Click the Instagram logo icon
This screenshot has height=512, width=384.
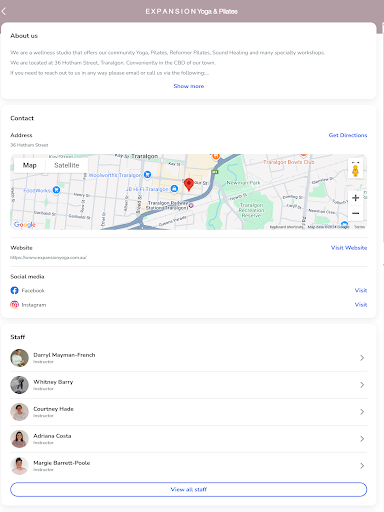tap(14, 305)
